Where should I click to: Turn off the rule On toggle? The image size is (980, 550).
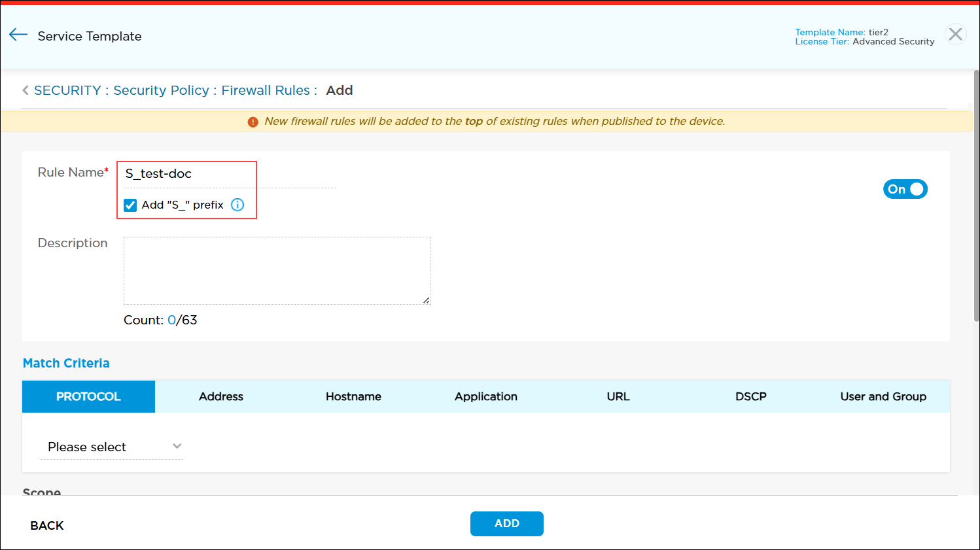pyautogui.click(x=905, y=189)
